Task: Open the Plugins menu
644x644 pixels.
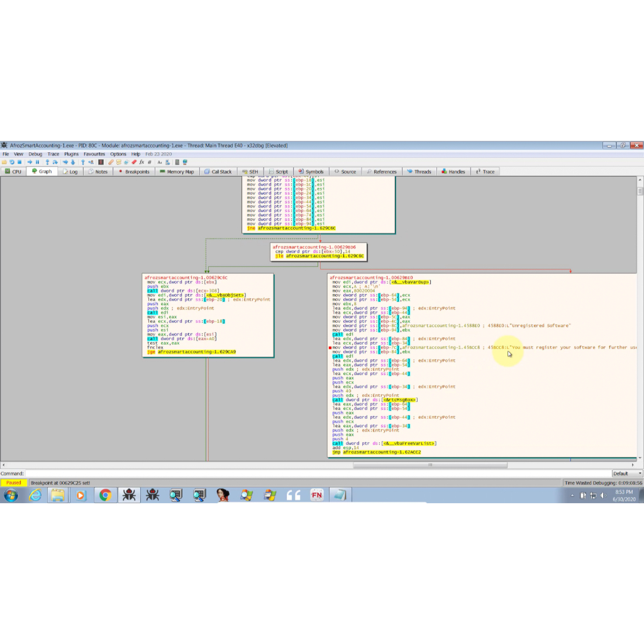Action: (x=71, y=154)
